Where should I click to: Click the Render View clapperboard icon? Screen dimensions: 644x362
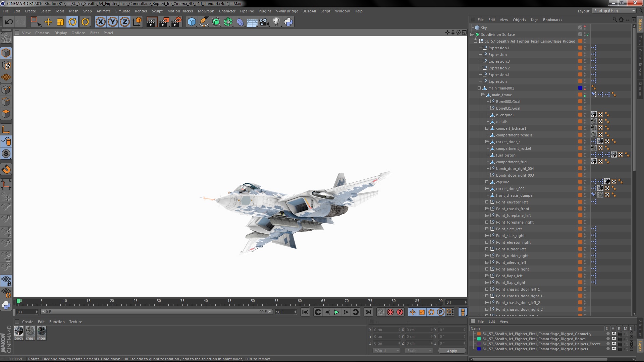tap(152, 22)
